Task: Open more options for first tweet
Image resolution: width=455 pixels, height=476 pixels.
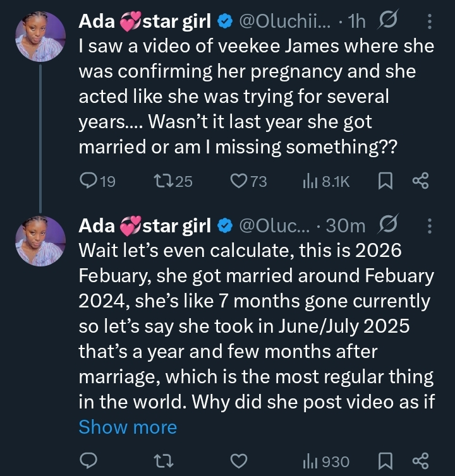Action: 430,22
